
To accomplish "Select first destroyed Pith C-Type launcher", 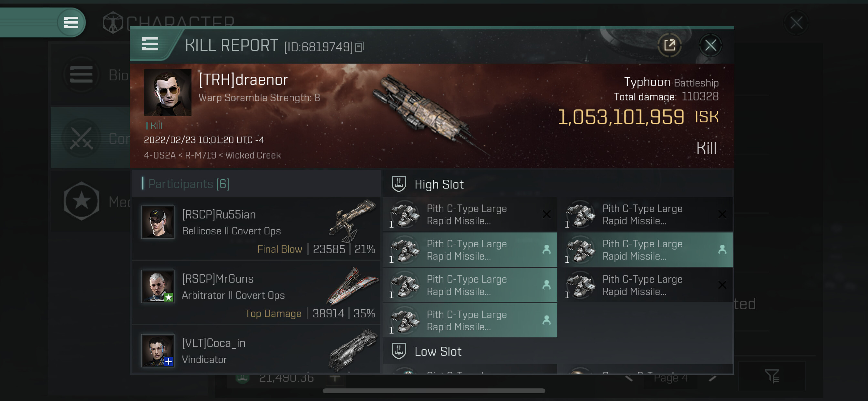I will [470, 214].
